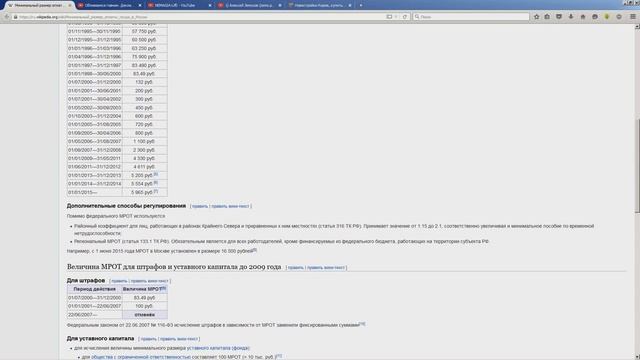Image resolution: width=640 pixels, height=360 pixels.
Task: Click footnote after 5 965 руб. value
Action: 156,191
